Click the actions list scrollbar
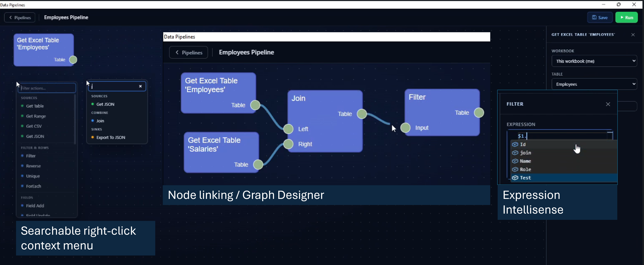This screenshot has height=265, width=644. (75, 119)
